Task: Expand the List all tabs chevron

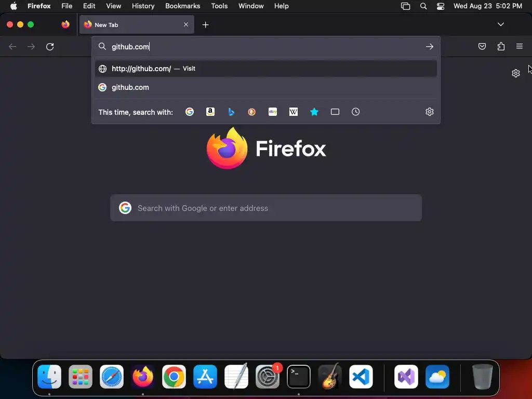Action: 500,24
